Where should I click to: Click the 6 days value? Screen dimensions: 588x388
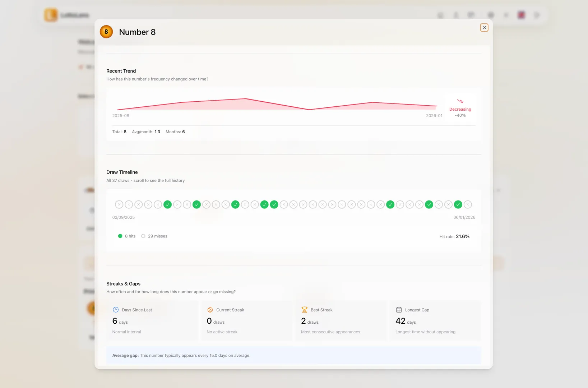pos(120,321)
